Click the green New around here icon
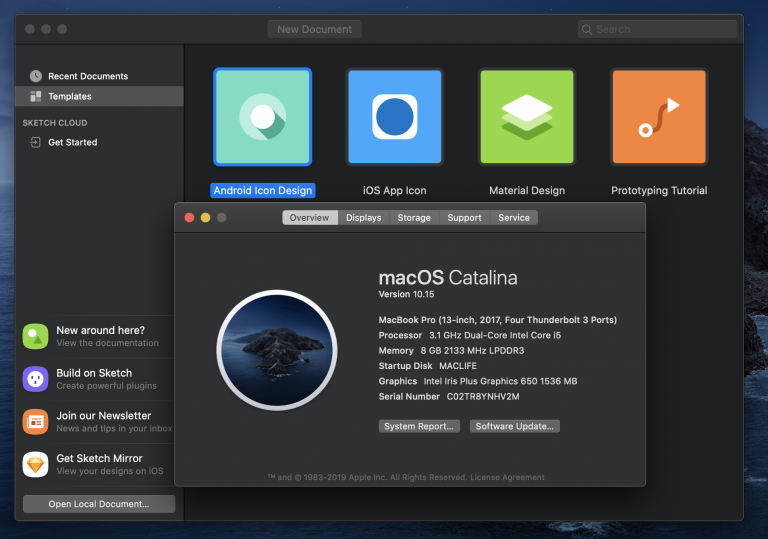 click(x=35, y=336)
